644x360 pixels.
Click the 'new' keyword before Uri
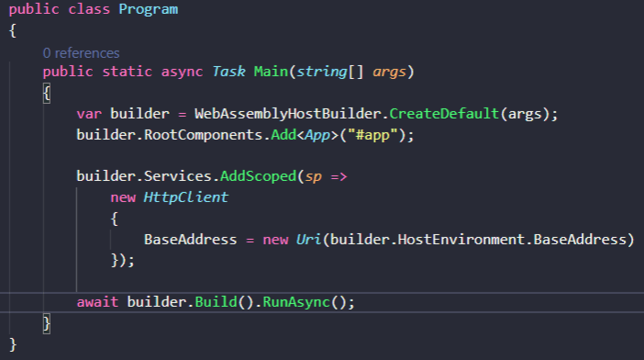coord(275,240)
